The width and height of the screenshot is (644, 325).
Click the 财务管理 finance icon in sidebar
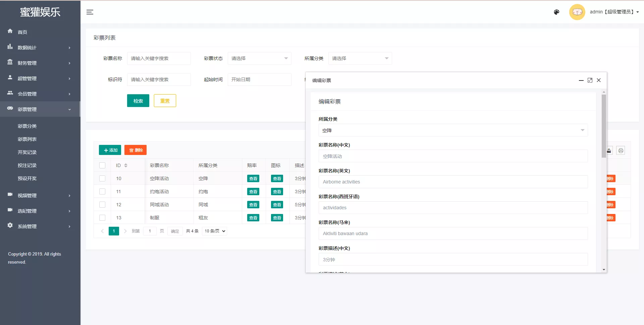point(10,62)
